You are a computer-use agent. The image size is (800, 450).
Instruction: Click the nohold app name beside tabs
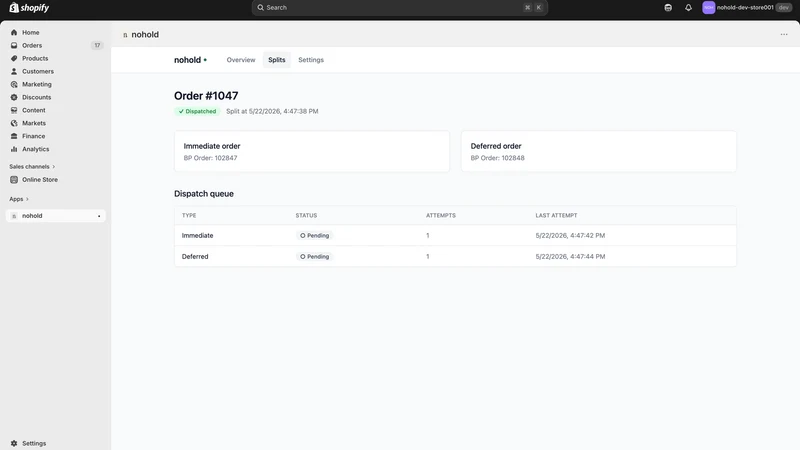coord(187,60)
